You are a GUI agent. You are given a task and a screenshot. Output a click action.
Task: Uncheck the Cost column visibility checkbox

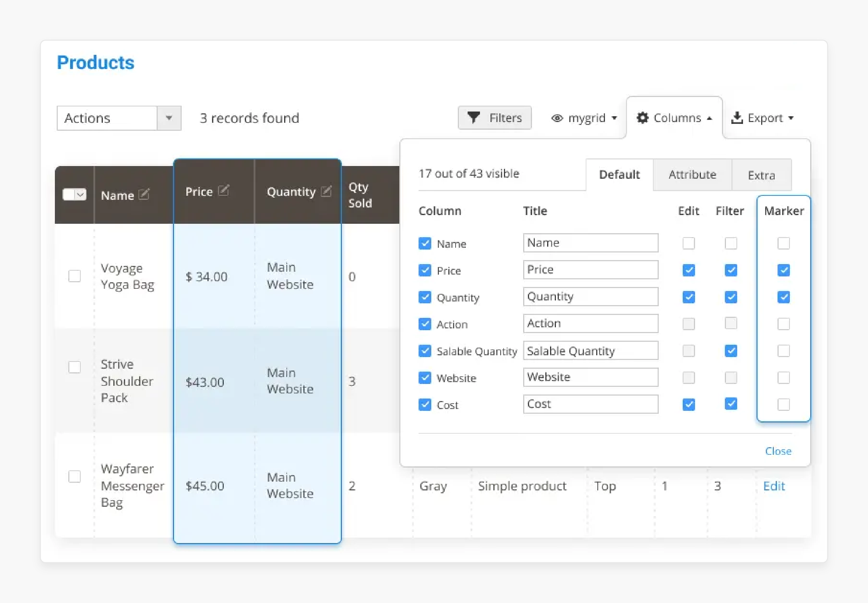(x=425, y=405)
